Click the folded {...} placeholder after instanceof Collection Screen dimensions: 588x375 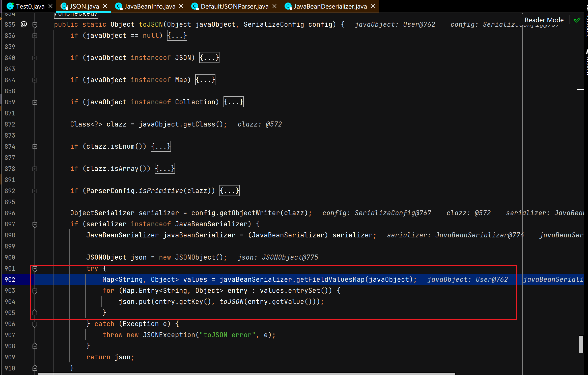click(233, 102)
